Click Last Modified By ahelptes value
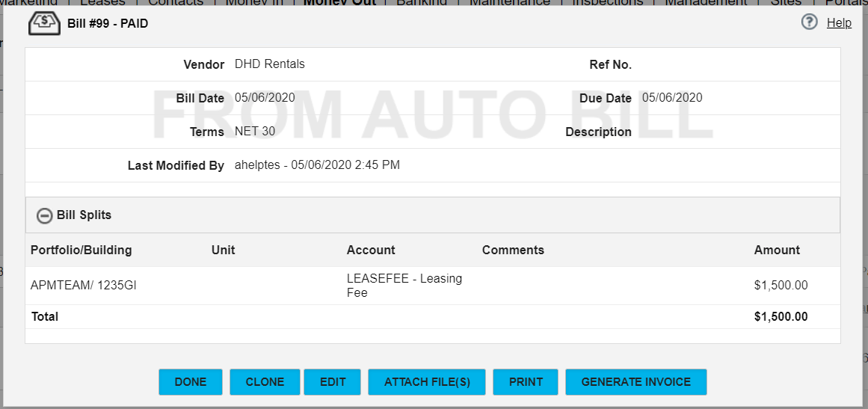 [x=317, y=165]
